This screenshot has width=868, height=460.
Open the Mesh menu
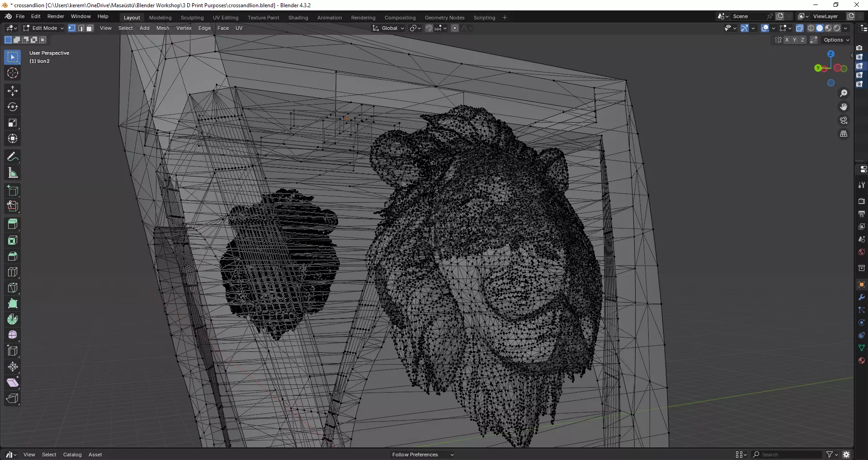pyautogui.click(x=163, y=28)
